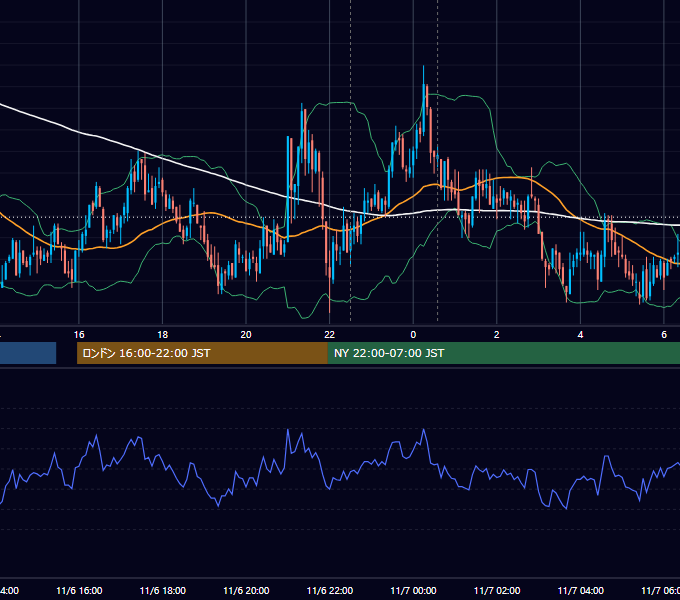Click the 11/7 00:00 date label
The image size is (680, 600).
(413, 590)
